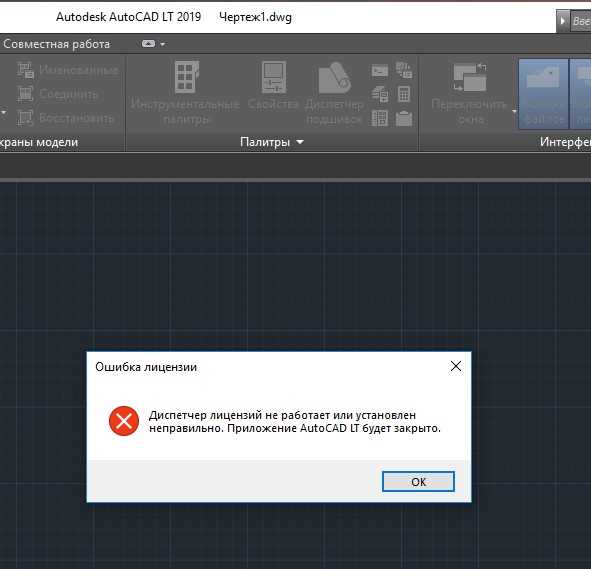Click the Ошибка лицензии dialog title
591x569 pixels.
click(146, 367)
